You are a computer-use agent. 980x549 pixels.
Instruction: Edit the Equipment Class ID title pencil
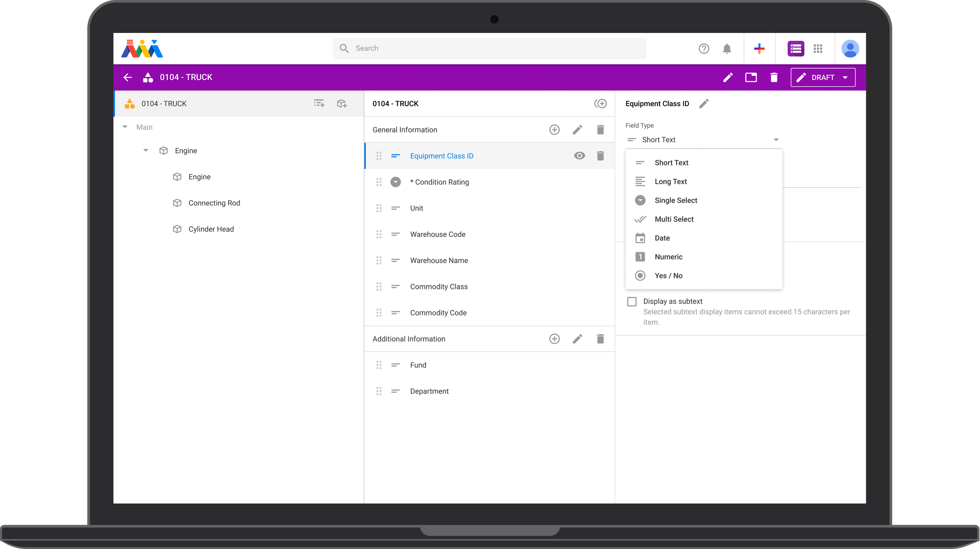(x=704, y=104)
